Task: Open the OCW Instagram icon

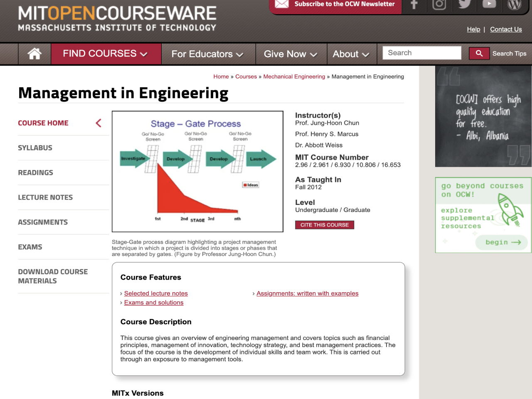Action: [439, 5]
